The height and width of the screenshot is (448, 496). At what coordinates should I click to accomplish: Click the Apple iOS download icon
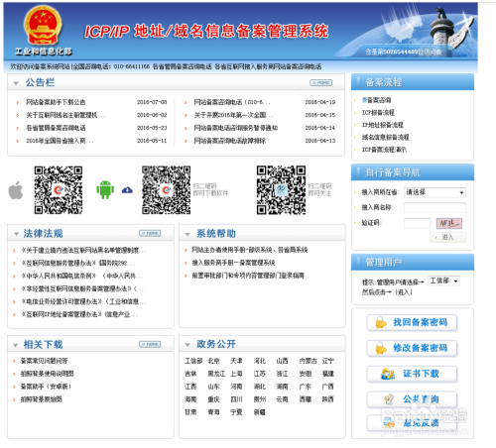tap(16, 190)
